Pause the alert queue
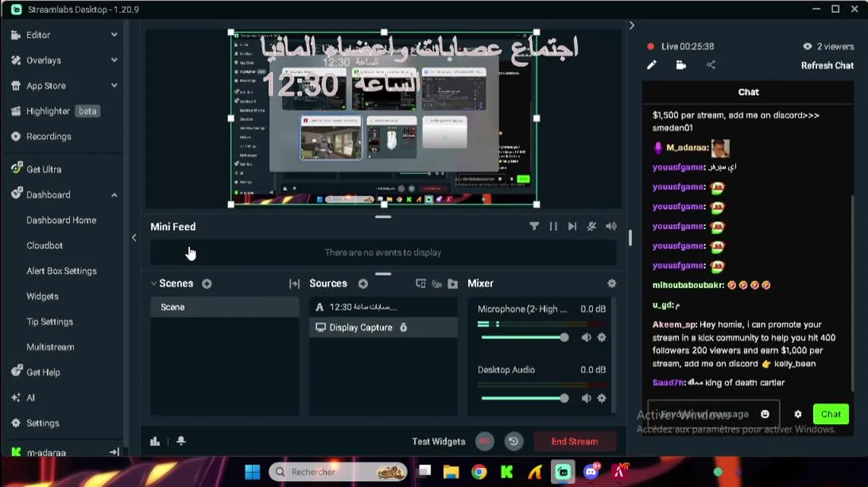The height and width of the screenshot is (487, 868). click(x=553, y=227)
